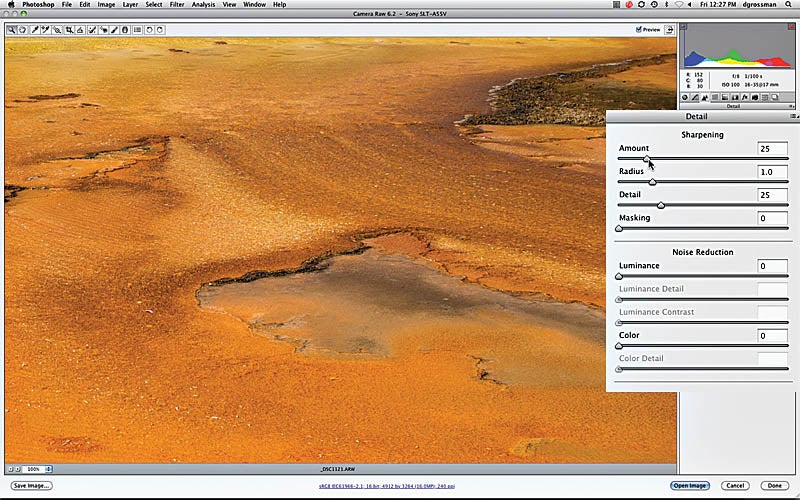Switch to the Split Toning panel tab

click(x=724, y=97)
